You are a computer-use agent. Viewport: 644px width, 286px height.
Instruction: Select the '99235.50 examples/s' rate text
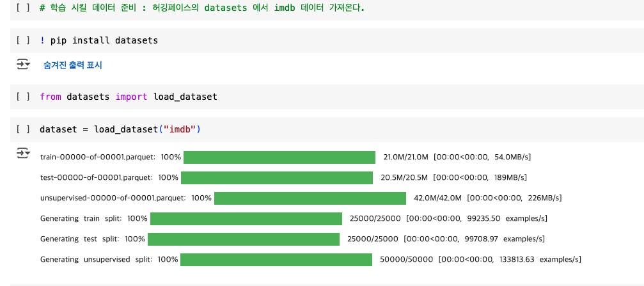(507, 219)
